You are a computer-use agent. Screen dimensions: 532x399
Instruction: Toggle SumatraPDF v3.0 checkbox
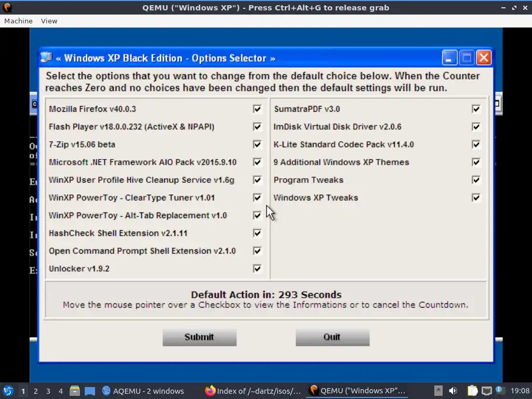(476, 109)
